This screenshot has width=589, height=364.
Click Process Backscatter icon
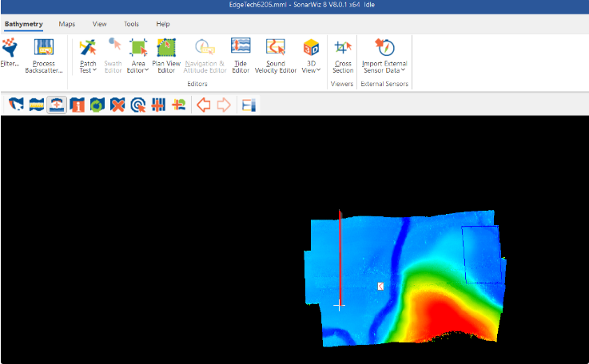(x=43, y=54)
